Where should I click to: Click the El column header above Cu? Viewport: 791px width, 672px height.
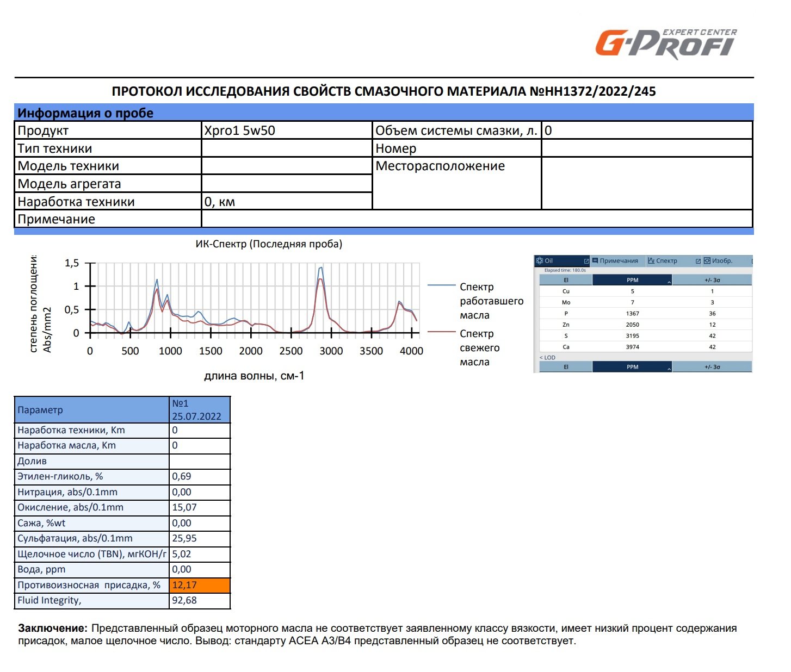point(566,280)
